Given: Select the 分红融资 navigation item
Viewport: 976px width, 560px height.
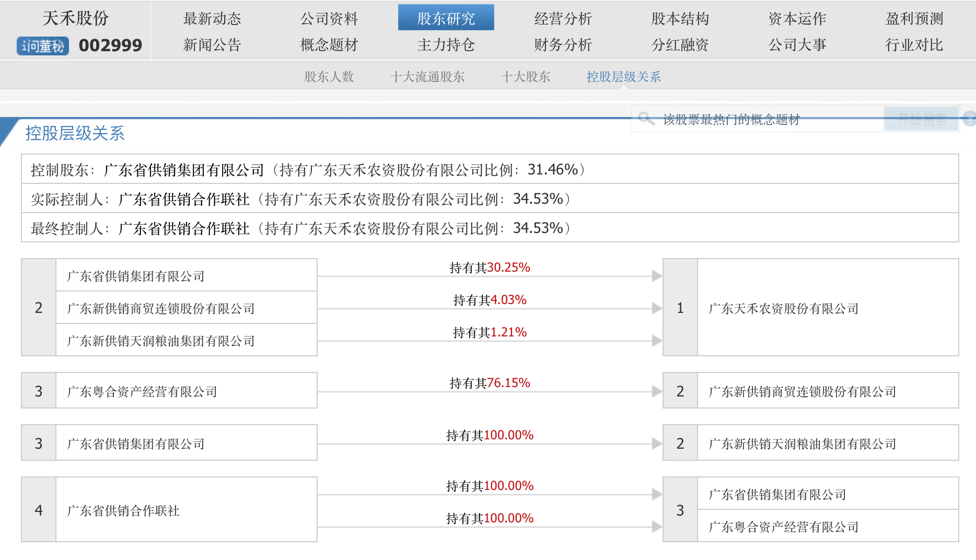Looking at the screenshot, I should pyautogui.click(x=680, y=45).
